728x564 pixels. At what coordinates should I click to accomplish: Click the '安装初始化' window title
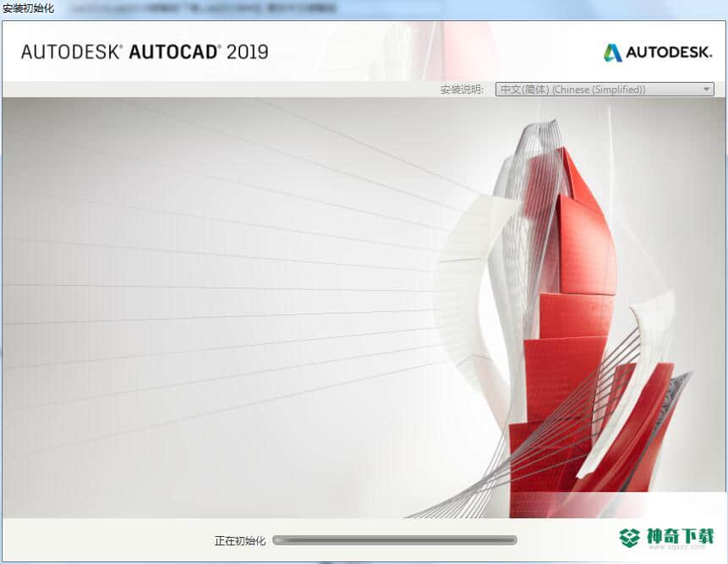(28, 8)
